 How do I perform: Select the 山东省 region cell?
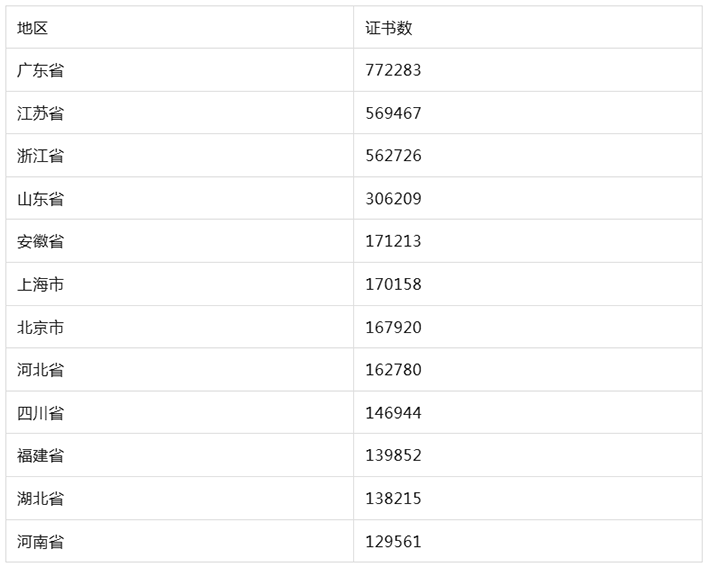coord(41,199)
